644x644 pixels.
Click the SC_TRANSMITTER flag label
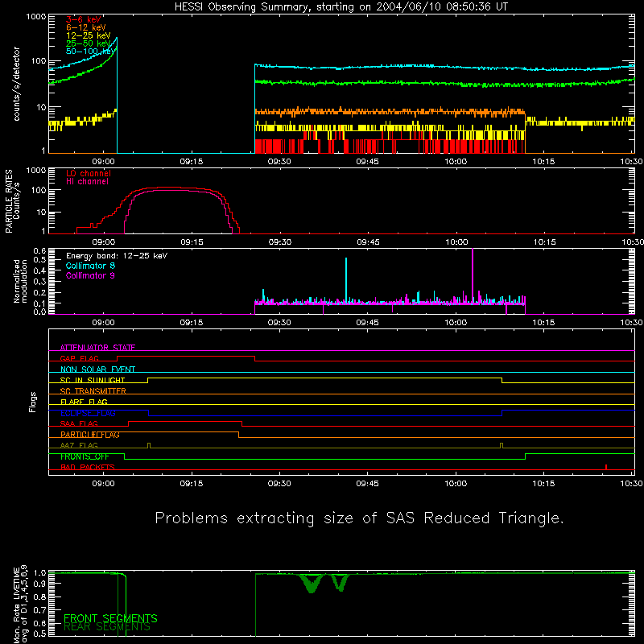pos(93,391)
